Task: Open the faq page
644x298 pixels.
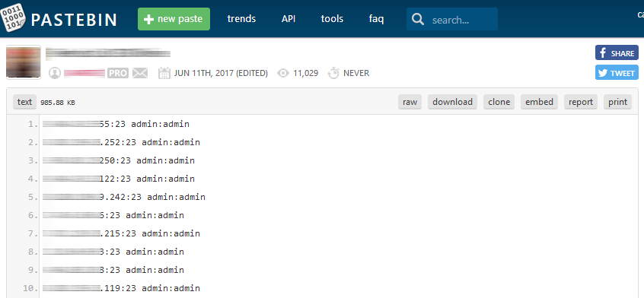Action: [x=376, y=19]
